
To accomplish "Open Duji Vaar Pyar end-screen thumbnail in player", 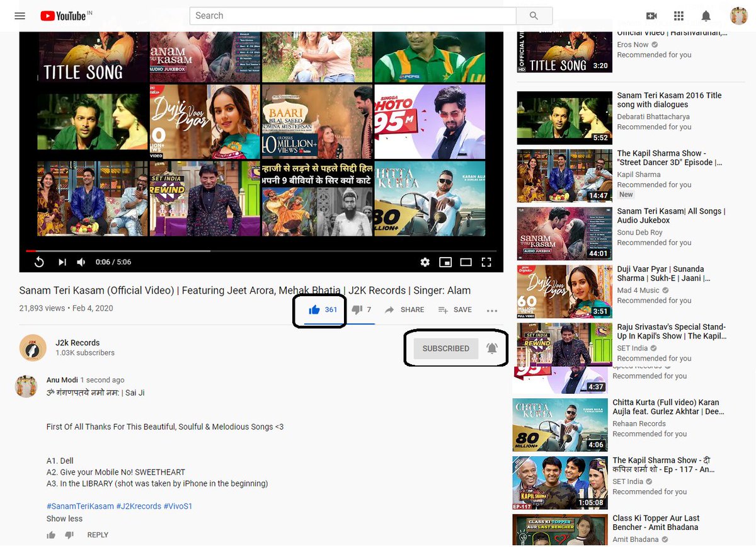I will click(205, 121).
